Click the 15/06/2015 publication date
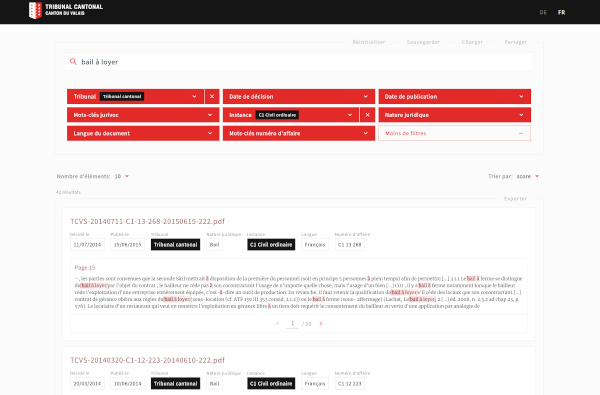The height and width of the screenshot is (395, 600). coord(127,245)
